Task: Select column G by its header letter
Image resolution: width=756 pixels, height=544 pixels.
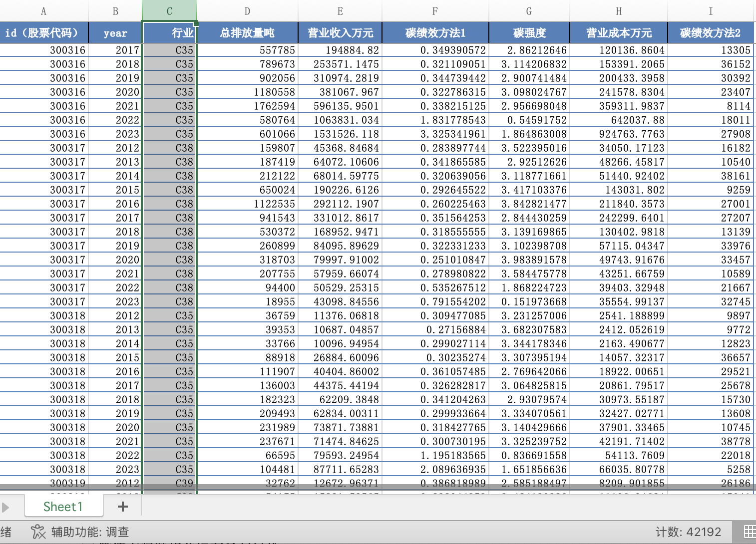Action: tap(529, 11)
